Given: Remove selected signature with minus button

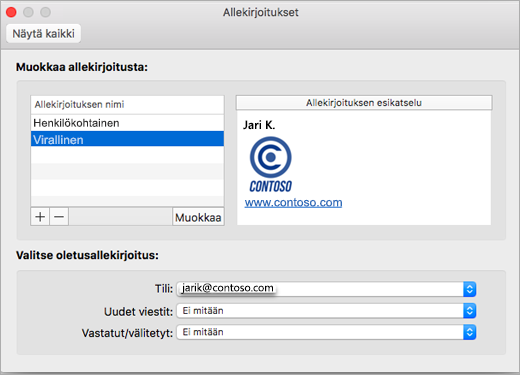Looking at the screenshot, I should pyautogui.click(x=59, y=217).
